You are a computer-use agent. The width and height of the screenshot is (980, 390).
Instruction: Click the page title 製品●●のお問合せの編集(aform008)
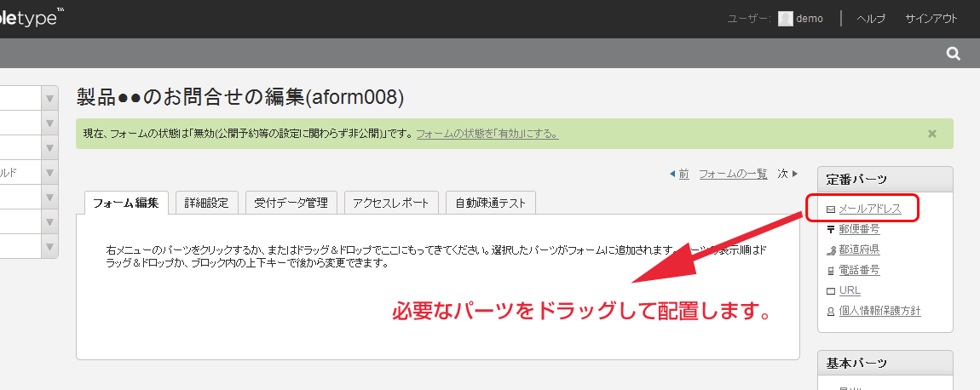click(240, 97)
